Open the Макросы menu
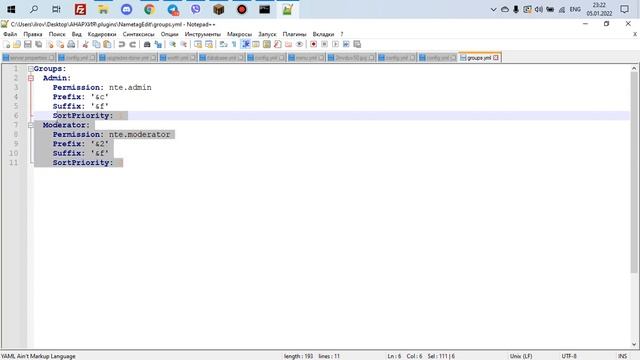 [239, 34]
